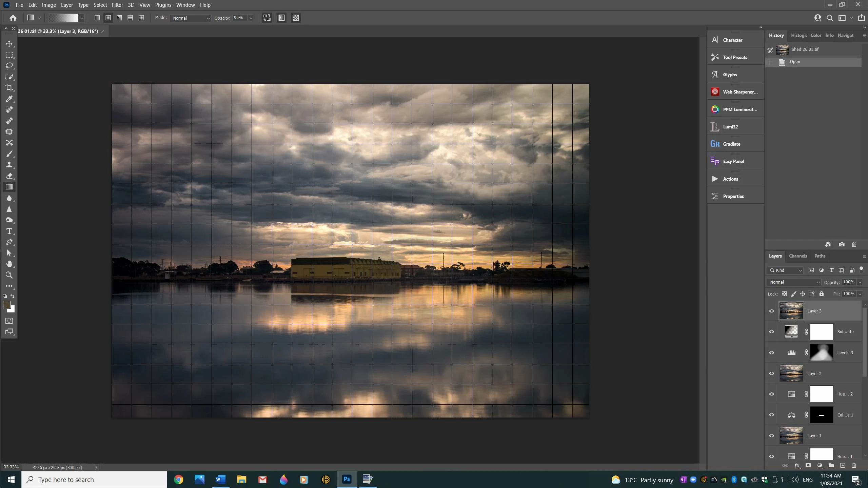
Task: Open the Filter menu
Action: (x=117, y=5)
